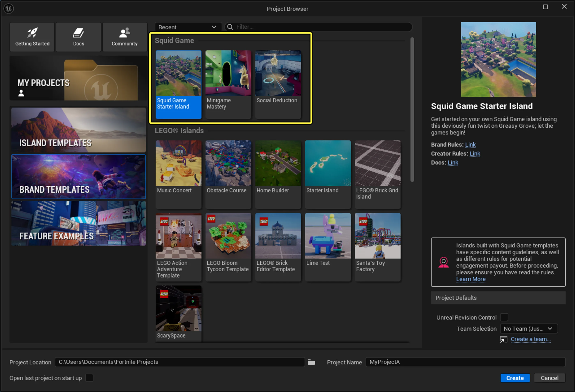Close the Project Browser window
The height and width of the screenshot is (392, 575).
pyautogui.click(x=564, y=7)
